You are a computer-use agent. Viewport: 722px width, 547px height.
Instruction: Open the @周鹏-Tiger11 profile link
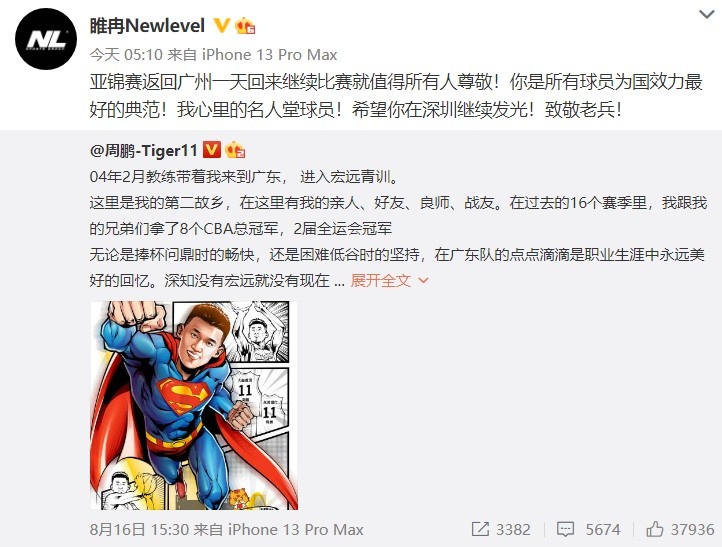click(144, 150)
